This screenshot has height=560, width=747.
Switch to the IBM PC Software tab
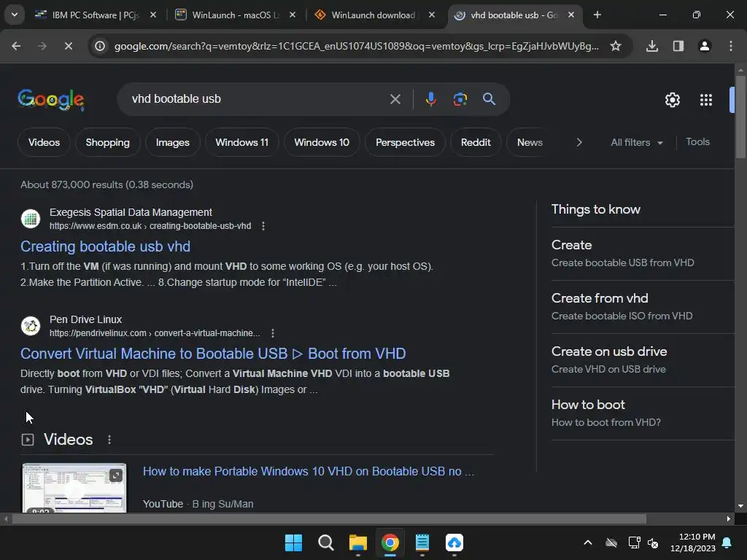click(94, 15)
